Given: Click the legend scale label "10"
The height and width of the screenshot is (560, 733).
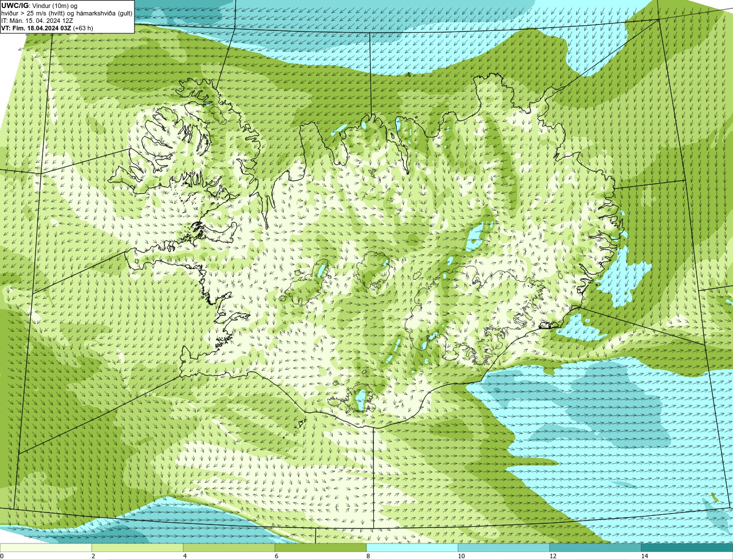Looking at the screenshot, I should click(x=461, y=556).
